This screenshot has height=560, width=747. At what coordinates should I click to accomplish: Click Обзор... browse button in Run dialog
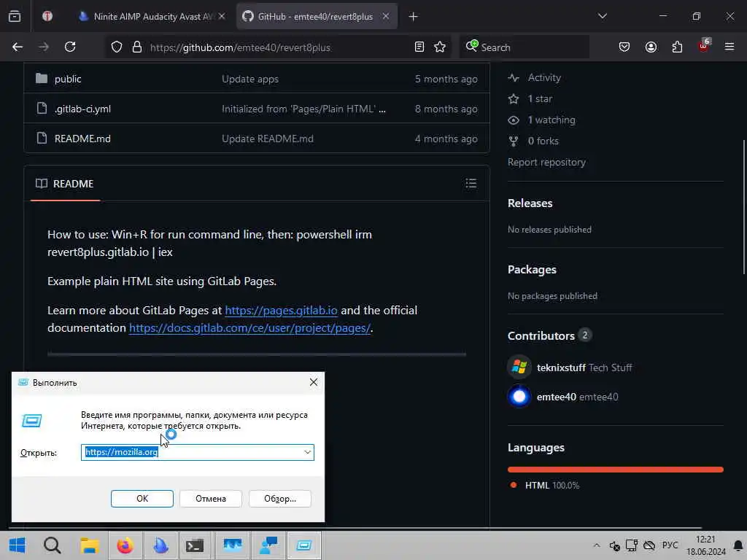click(x=280, y=499)
